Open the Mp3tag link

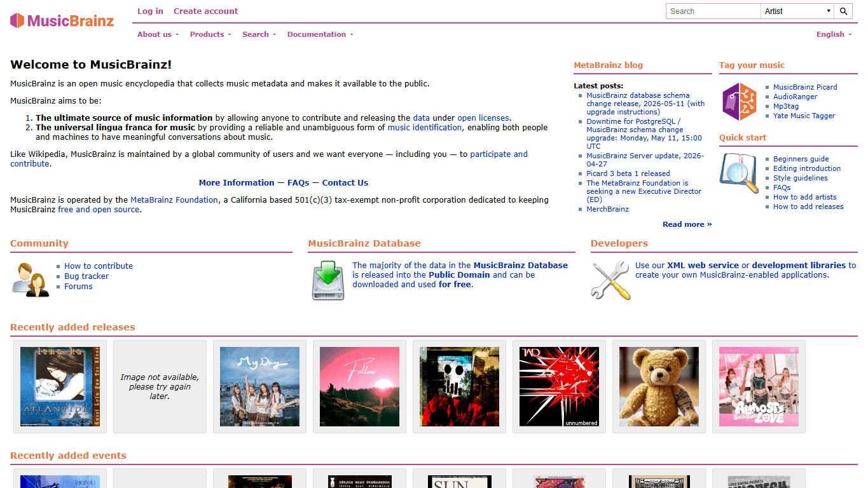786,106
